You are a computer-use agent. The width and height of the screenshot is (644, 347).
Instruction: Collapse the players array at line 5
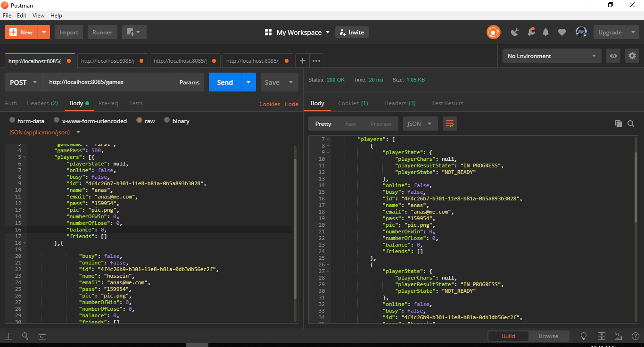pos(24,157)
